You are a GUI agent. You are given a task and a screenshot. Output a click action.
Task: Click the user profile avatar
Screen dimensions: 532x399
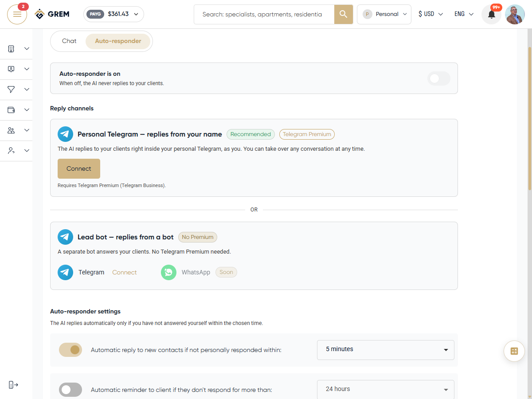(515, 14)
